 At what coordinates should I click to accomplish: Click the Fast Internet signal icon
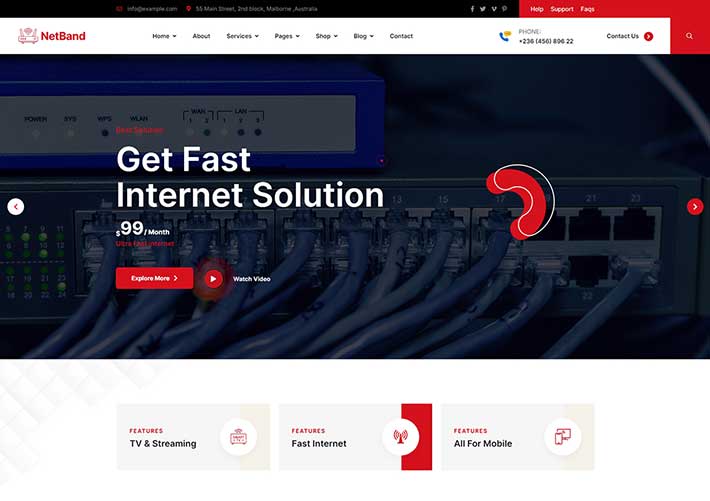tap(400, 437)
